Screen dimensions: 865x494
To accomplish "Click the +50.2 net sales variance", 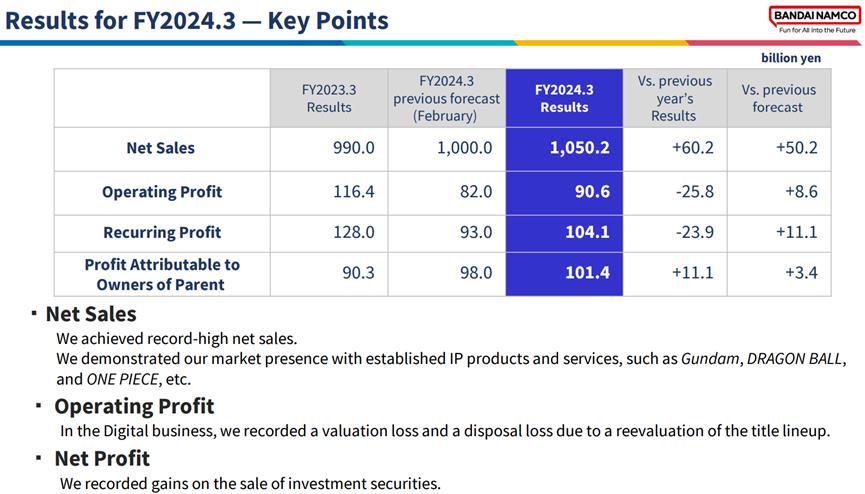I will click(x=778, y=149).
